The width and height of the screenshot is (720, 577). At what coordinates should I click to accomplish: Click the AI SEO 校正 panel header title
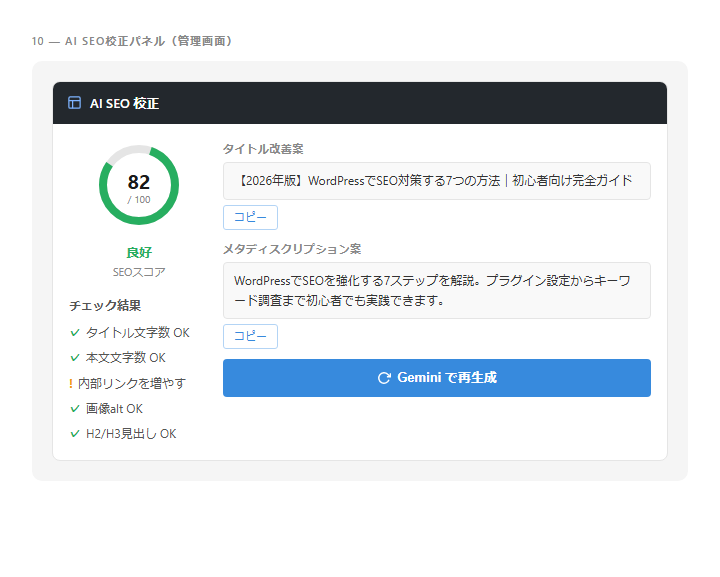pos(124,103)
